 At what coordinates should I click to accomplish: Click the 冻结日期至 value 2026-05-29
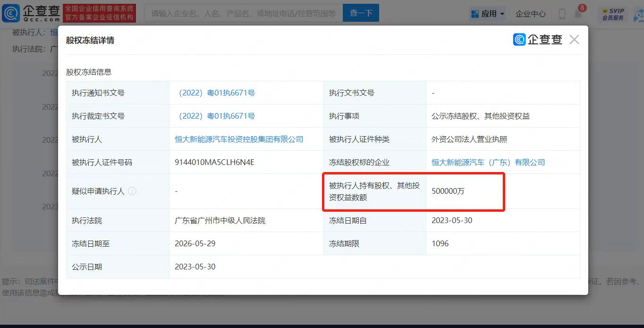pos(195,243)
